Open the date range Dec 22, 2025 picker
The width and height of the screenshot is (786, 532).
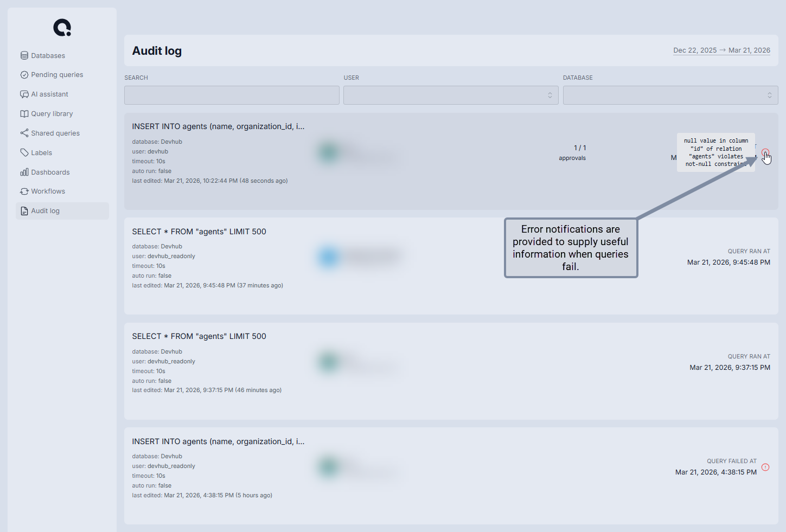coord(695,50)
